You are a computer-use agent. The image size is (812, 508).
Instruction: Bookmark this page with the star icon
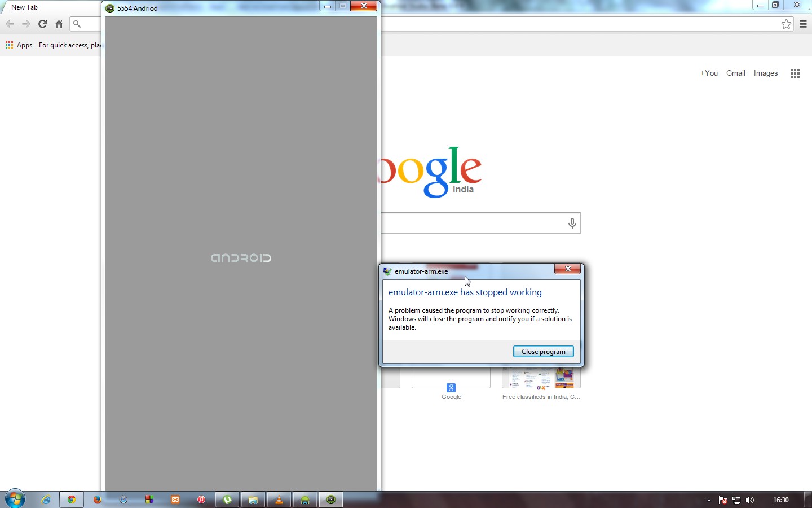click(786, 24)
